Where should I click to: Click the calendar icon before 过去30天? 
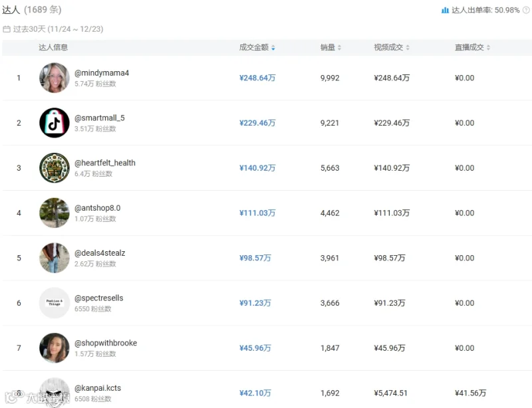(x=7, y=29)
